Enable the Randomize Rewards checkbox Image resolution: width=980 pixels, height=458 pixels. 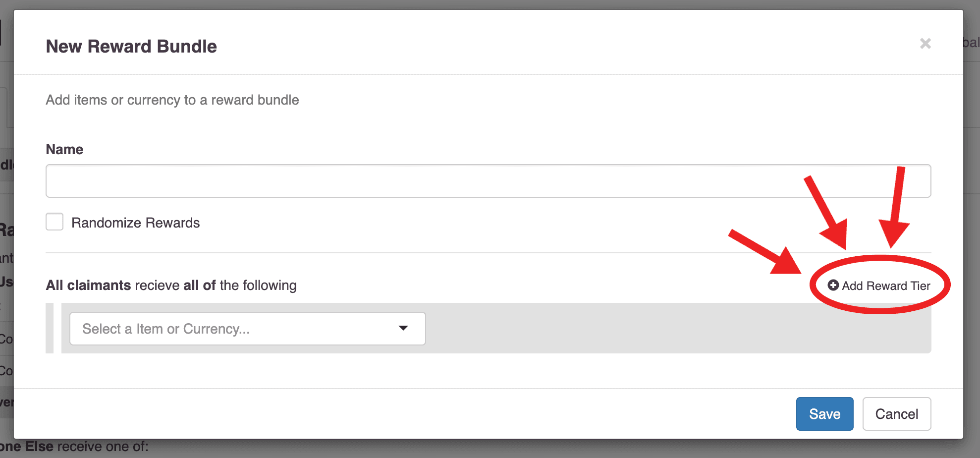54,222
